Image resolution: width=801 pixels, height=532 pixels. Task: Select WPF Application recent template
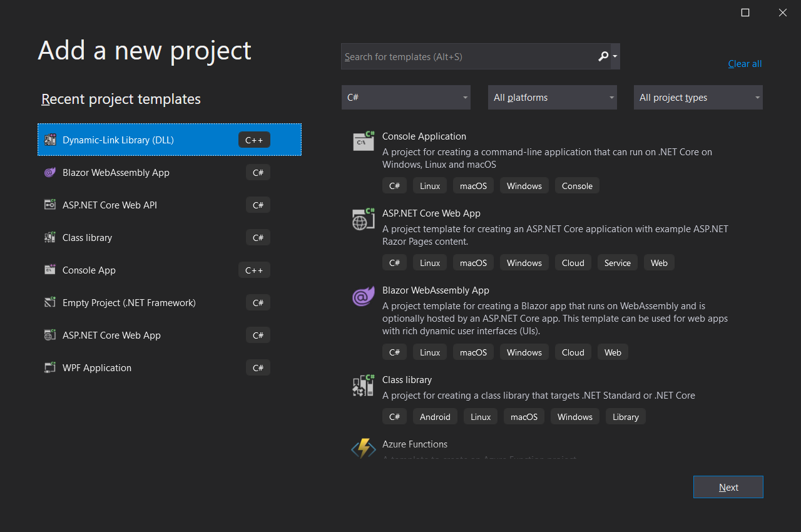click(170, 367)
